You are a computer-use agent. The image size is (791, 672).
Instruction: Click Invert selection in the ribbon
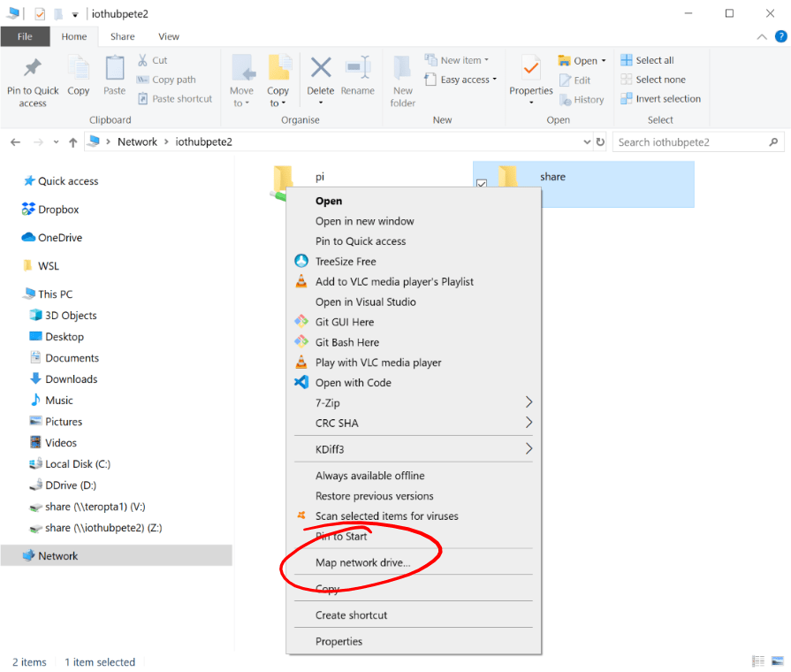[660, 98]
